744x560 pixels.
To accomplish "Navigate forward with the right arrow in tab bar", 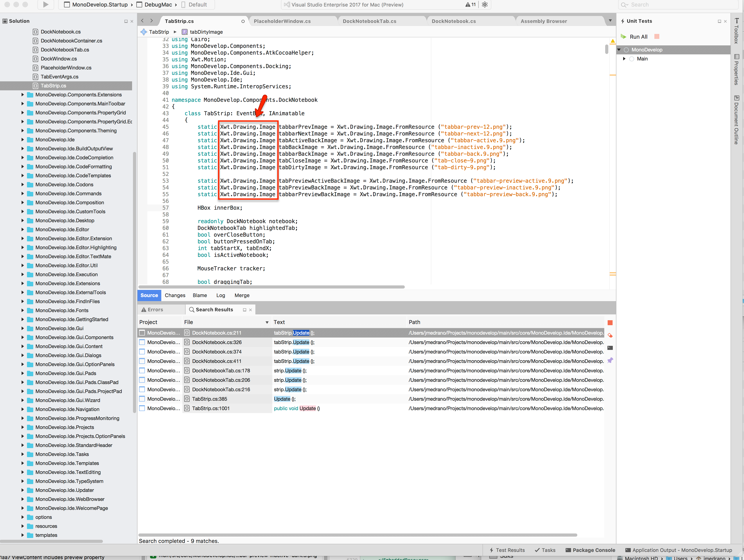I will coord(152,21).
